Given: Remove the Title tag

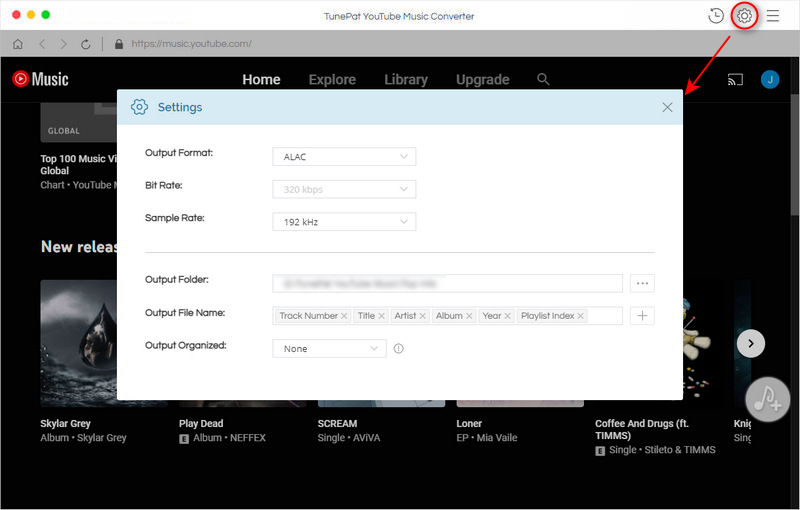Looking at the screenshot, I should [x=381, y=316].
